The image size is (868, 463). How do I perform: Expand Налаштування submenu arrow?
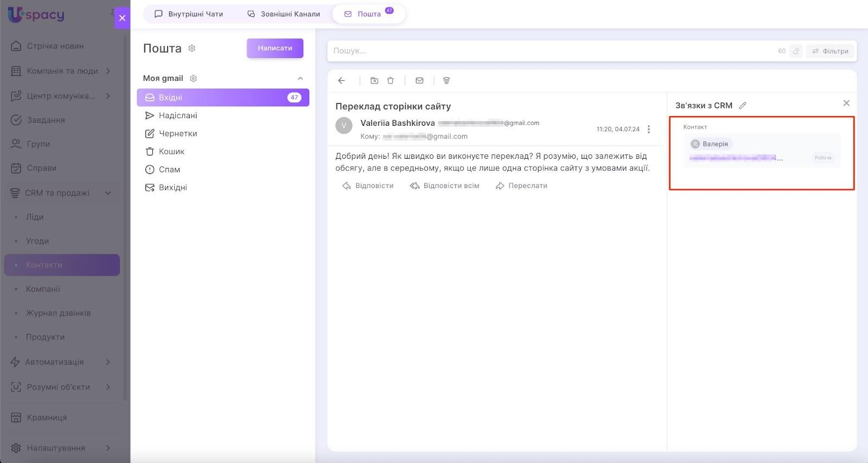coord(108,448)
